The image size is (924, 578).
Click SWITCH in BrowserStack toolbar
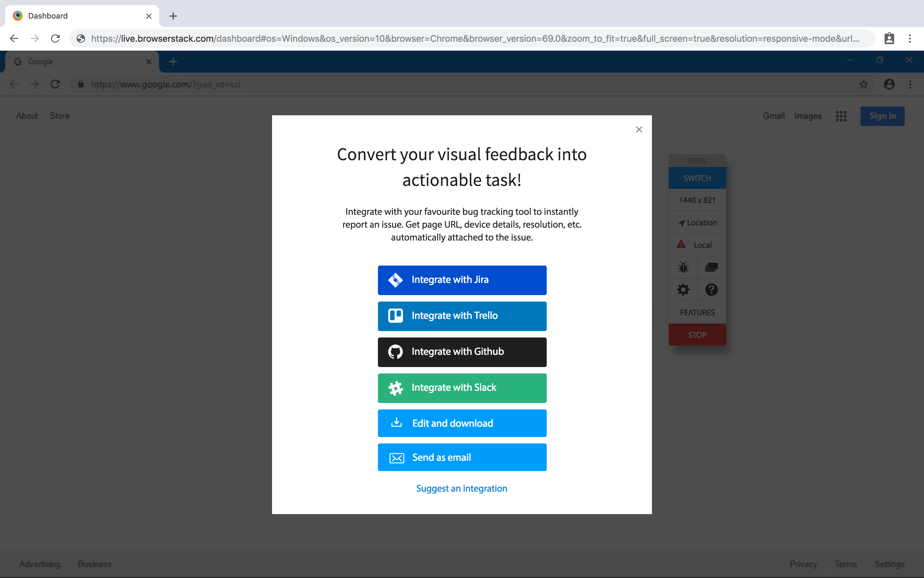(x=697, y=178)
